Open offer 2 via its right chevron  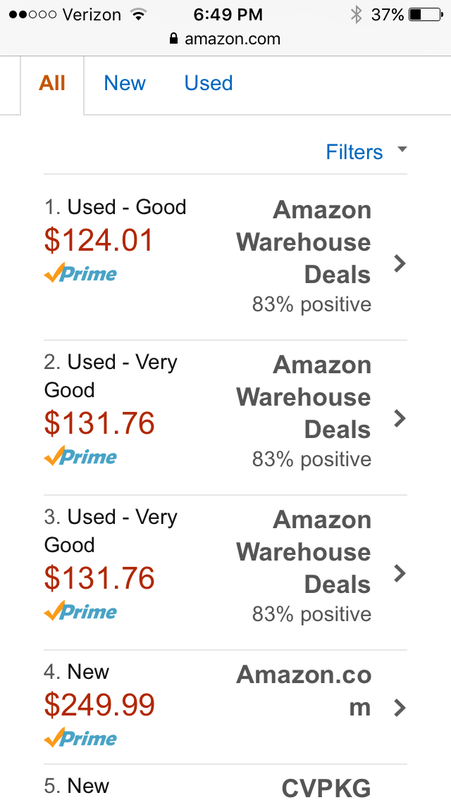[x=400, y=418]
